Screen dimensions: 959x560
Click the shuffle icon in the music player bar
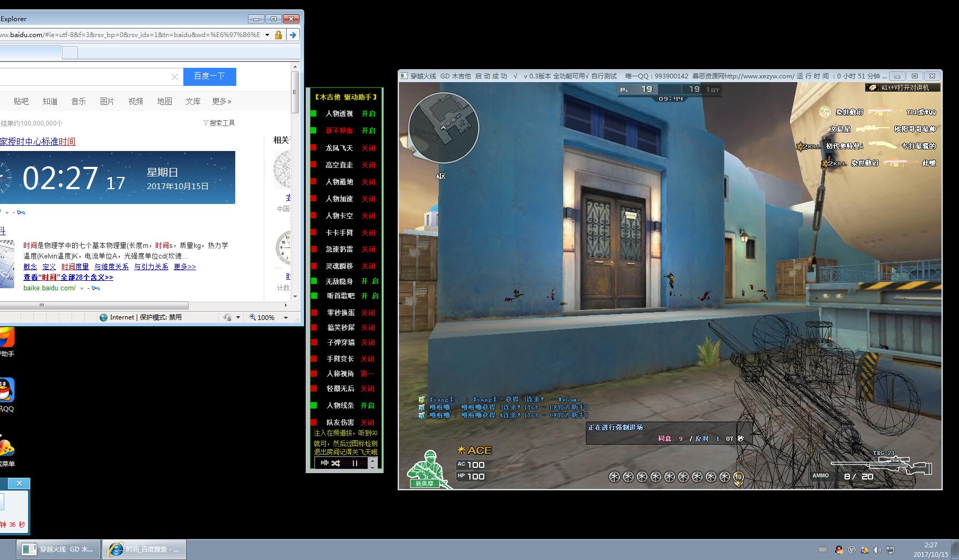point(336,463)
